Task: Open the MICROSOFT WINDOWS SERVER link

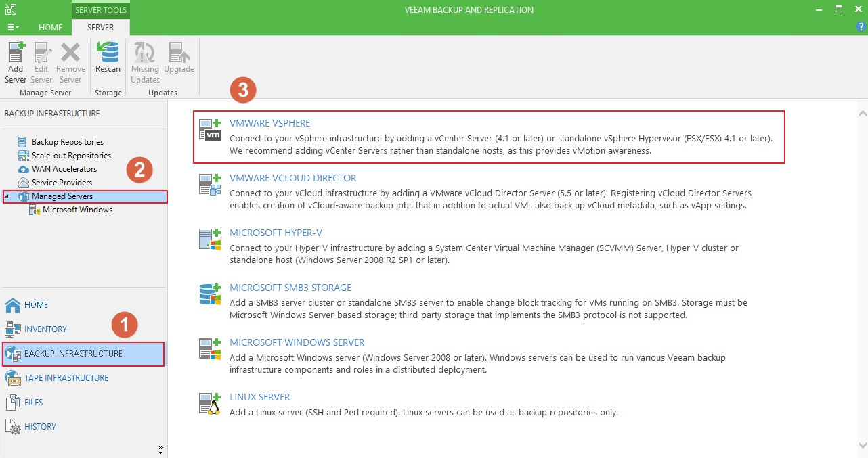Action: pyautogui.click(x=297, y=342)
